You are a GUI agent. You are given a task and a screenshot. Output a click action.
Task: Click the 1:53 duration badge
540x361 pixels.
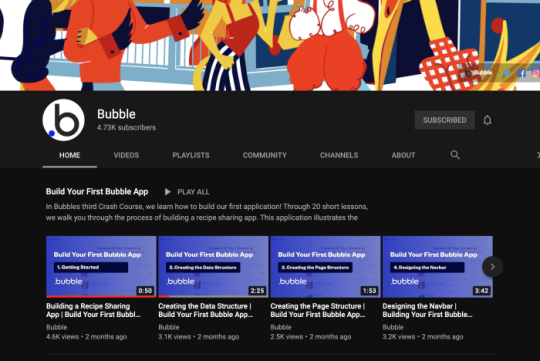click(x=369, y=291)
